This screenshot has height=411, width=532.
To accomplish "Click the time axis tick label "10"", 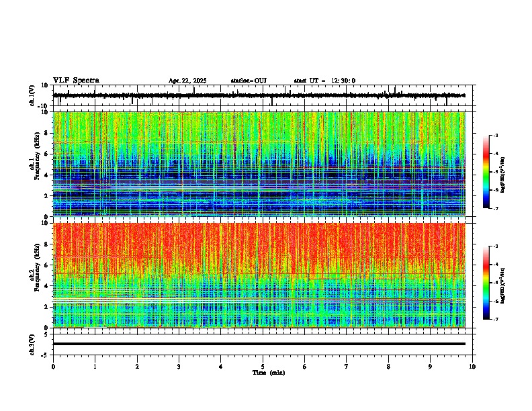I will coord(472,367).
